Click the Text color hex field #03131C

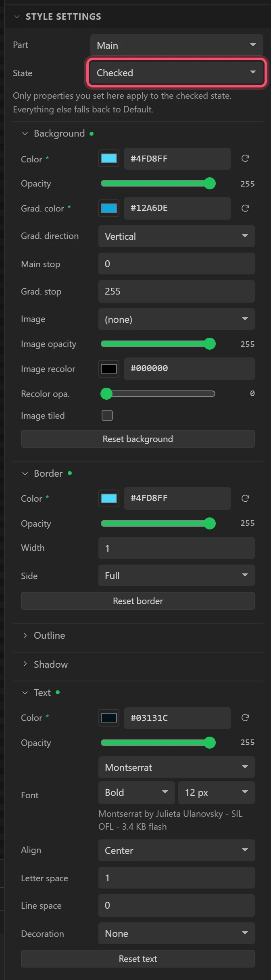point(177,718)
